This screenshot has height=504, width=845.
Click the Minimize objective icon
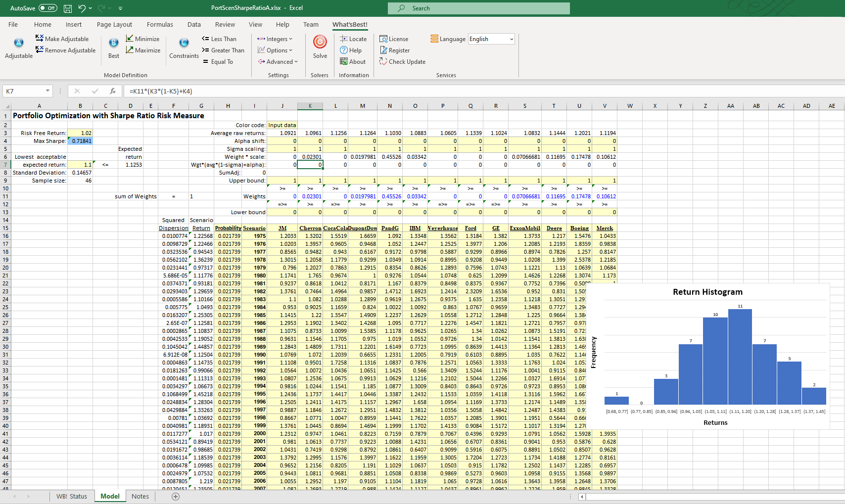pos(130,39)
